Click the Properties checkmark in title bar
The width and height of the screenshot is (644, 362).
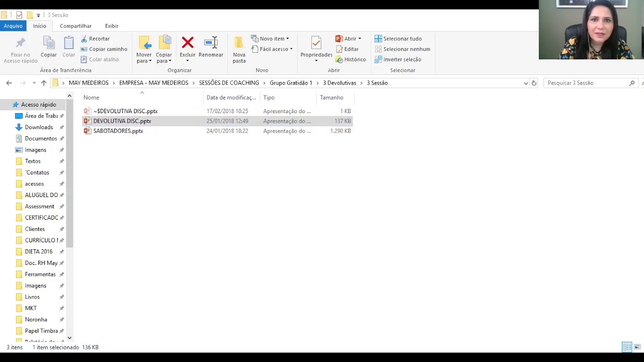coord(19,15)
